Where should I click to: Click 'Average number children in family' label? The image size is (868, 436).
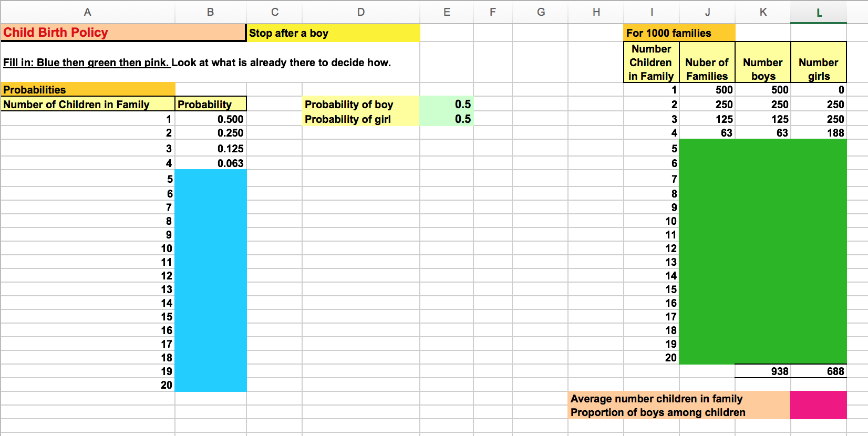[679, 398]
